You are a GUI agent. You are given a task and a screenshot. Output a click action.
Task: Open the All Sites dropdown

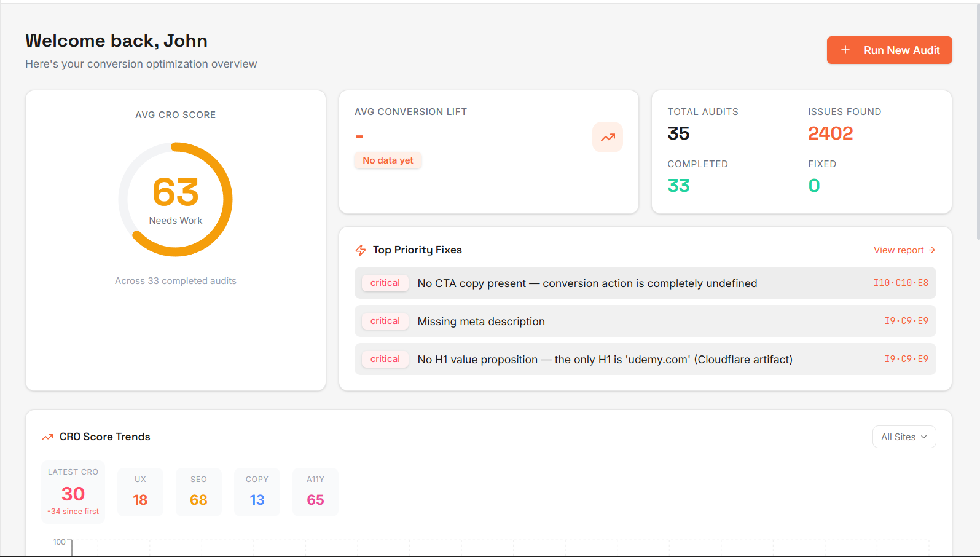click(903, 437)
